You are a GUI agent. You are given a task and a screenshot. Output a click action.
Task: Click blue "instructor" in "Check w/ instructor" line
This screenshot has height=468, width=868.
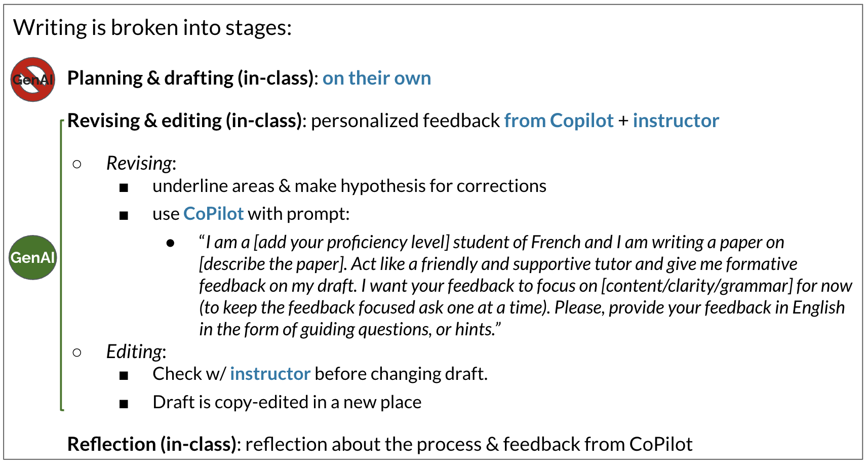270,374
